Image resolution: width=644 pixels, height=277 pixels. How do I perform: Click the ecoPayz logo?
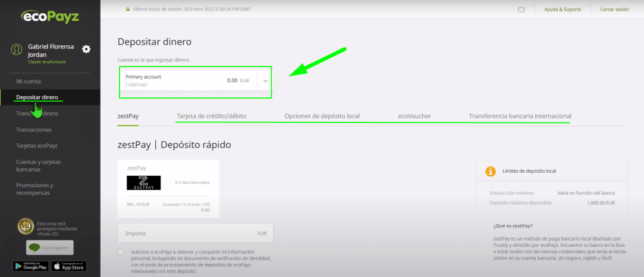click(49, 17)
